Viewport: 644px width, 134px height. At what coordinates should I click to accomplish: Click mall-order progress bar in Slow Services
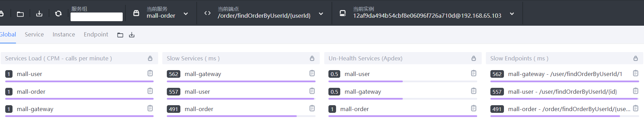tap(241, 116)
